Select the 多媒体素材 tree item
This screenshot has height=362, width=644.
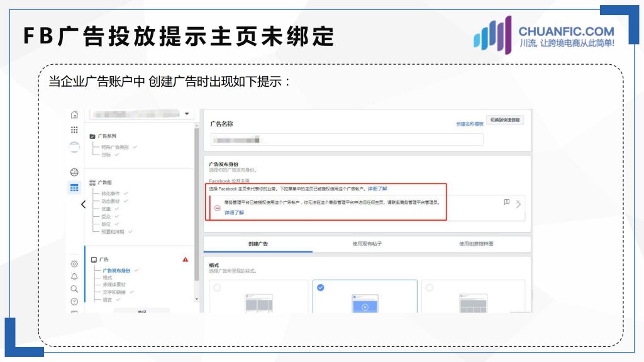114,285
